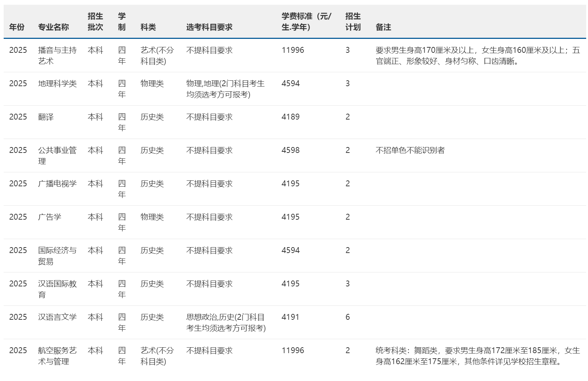Select the 航空服务艺术与管理 major name
The image size is (588, 381).
57,356
